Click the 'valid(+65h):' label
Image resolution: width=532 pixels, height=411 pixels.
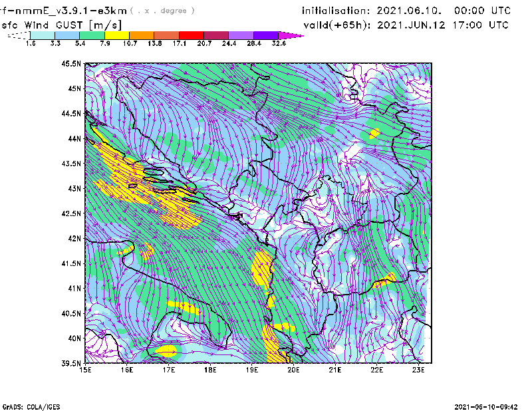(337, 25)
